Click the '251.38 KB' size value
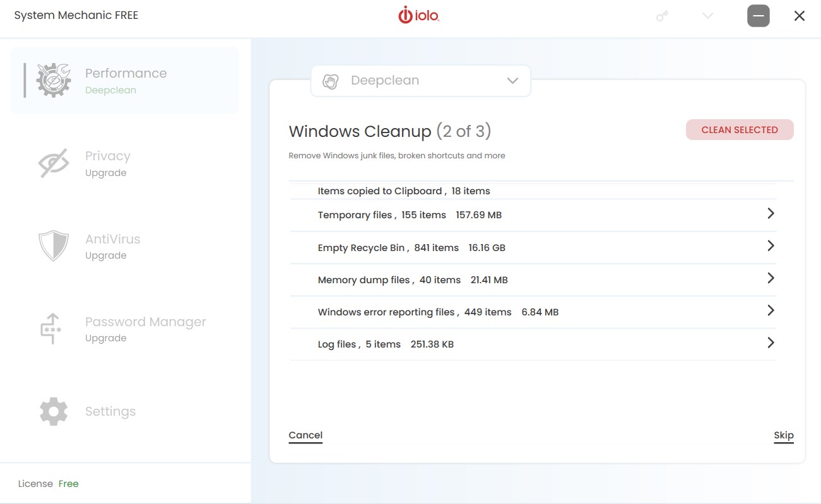The height and width of the screenshot is (504, 821). pos(432,344)
